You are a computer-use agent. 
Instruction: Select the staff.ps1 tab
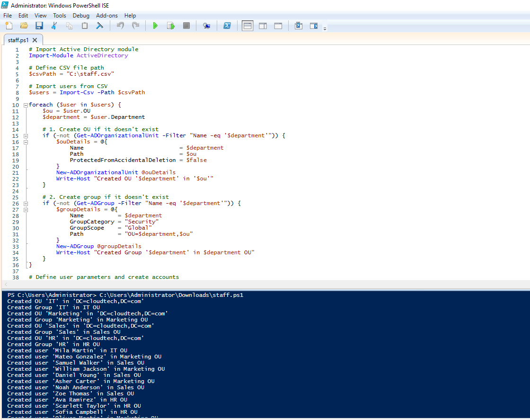[x=19, y=40]
